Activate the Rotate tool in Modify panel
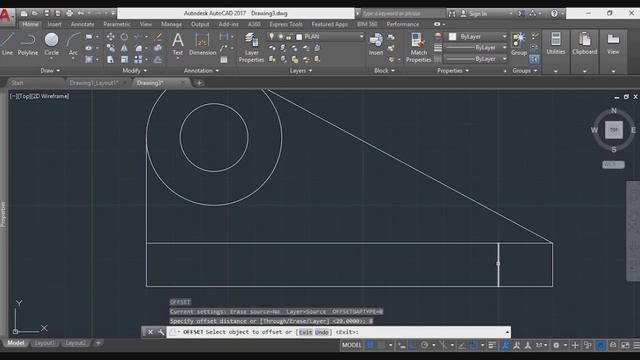The height and width of the screenshot is (360, 640). (x=124, y=37)
